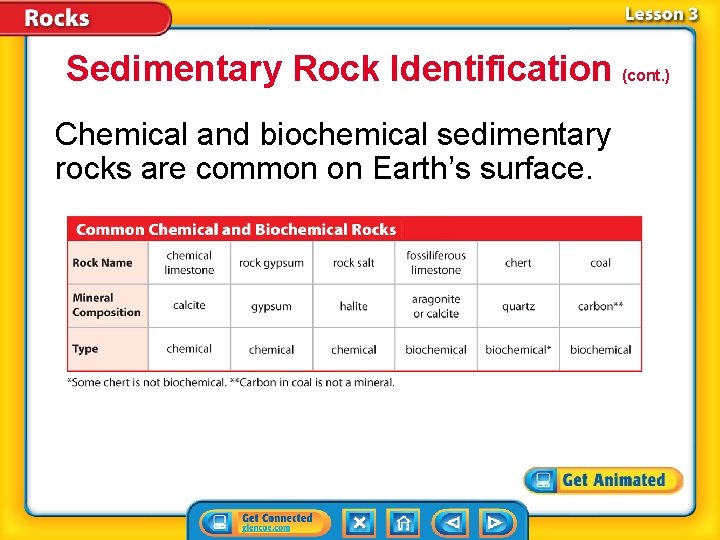Click the mineral composition cell reading calcite
This screenshot has width=720, height=540.
pos(189,305)
